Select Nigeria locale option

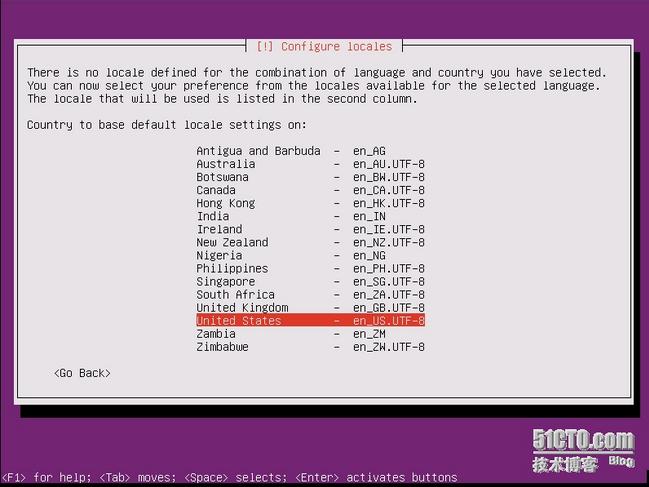click(219, 255)
